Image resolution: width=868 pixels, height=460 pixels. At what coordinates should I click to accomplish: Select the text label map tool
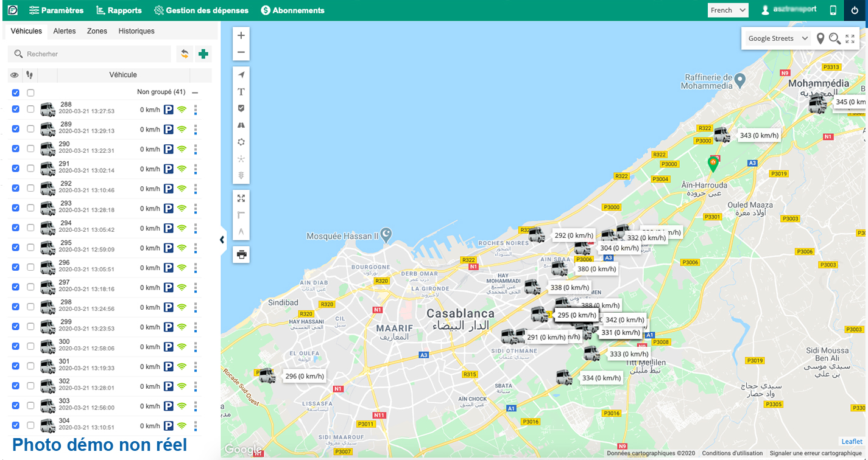coord(241,92)
